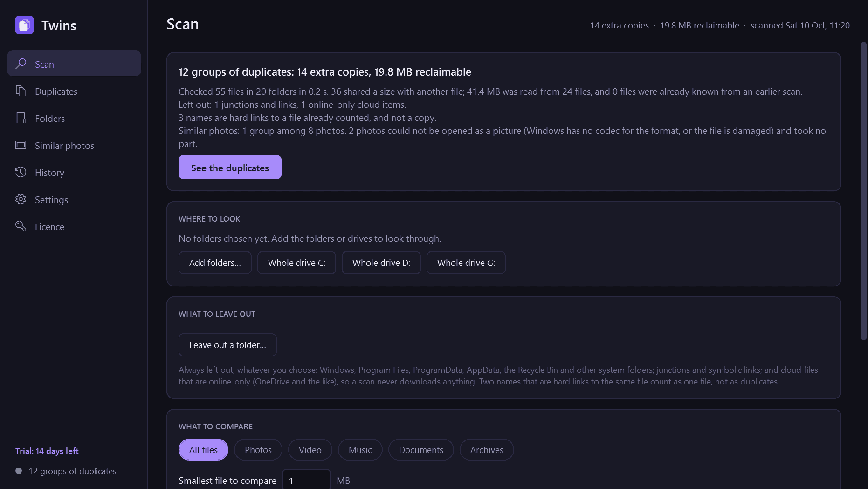Click Trial: 14 days left text
Viewport: 868px width, 489px height.
coord(47,451)
